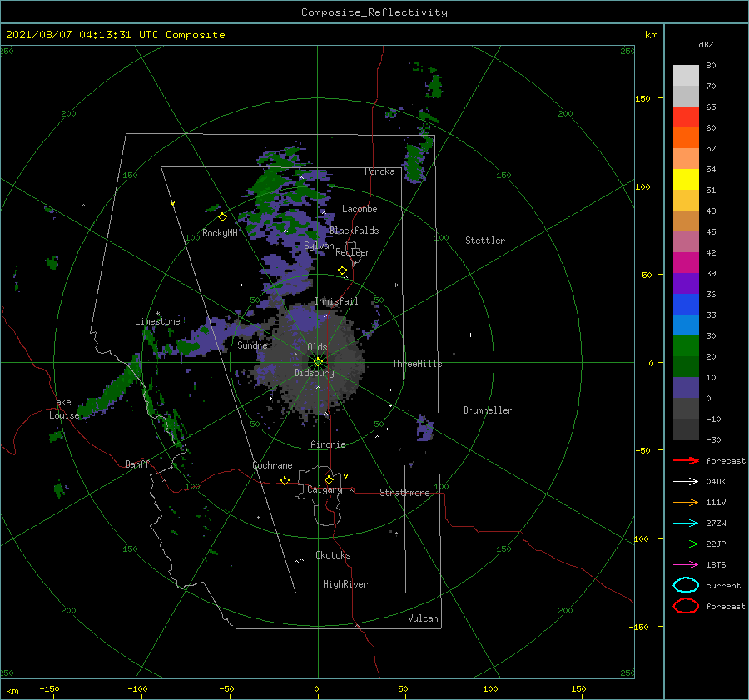Viewport: 749px width, 700px height.
Task: Click the red forecast oval icon
Action: point(686,606)
